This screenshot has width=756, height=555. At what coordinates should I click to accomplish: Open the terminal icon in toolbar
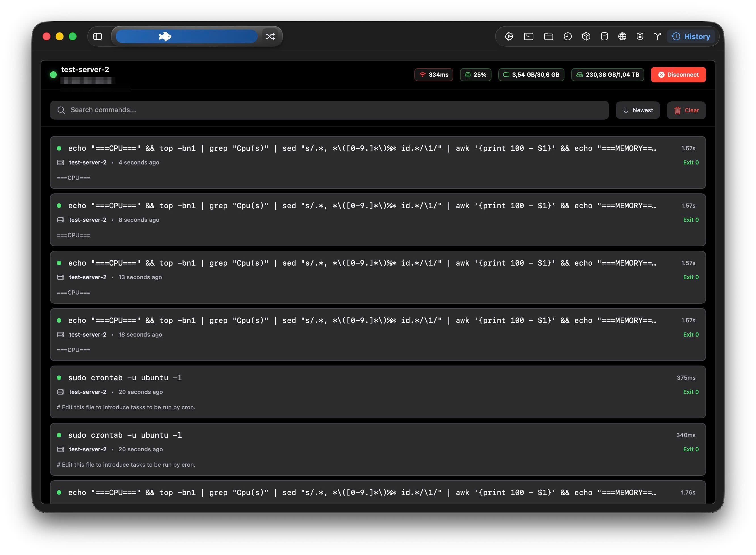click(529, 36)
